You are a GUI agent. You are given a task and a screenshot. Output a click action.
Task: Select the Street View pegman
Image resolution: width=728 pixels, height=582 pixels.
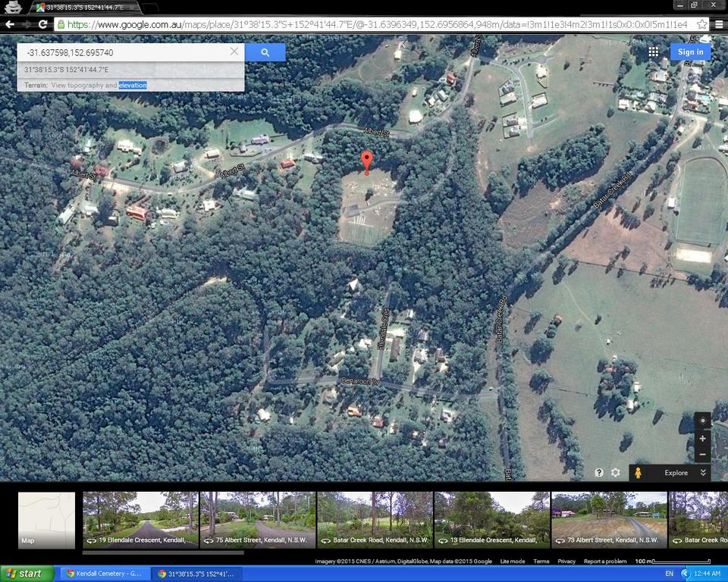pyautogui.click(x=639, y=472)
